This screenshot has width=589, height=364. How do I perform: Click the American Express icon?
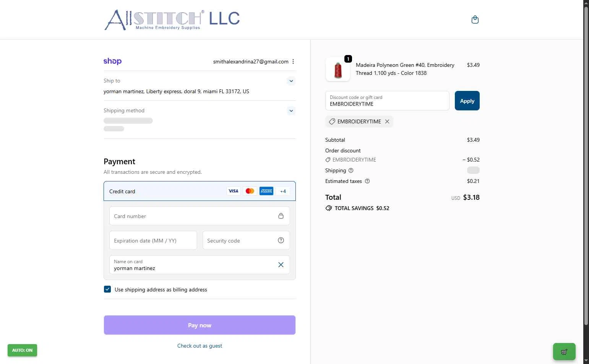[266, 191]
